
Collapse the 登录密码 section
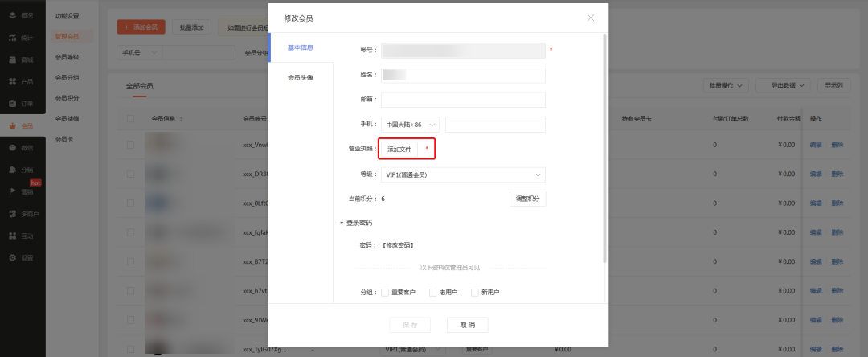tap(342, 223)
